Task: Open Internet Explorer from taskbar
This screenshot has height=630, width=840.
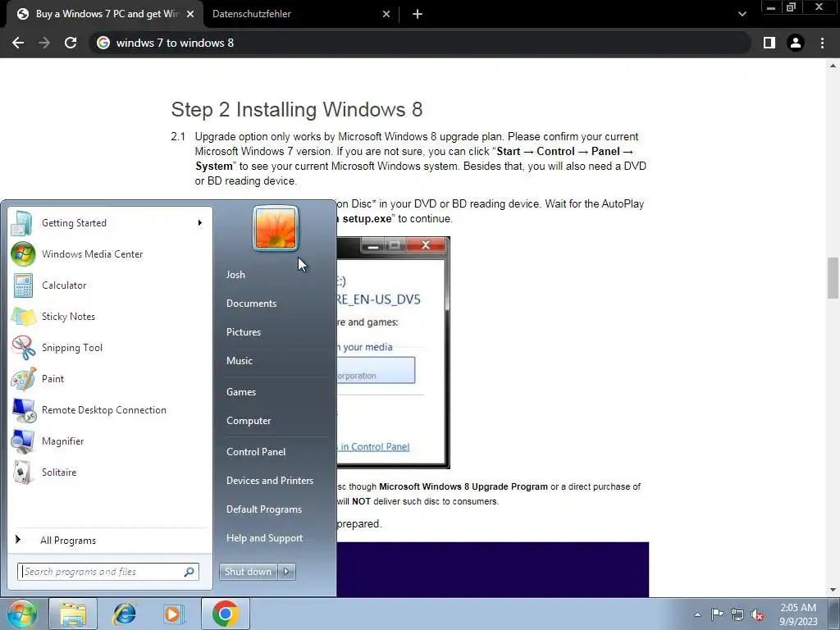Action: (x=124, y=614)
